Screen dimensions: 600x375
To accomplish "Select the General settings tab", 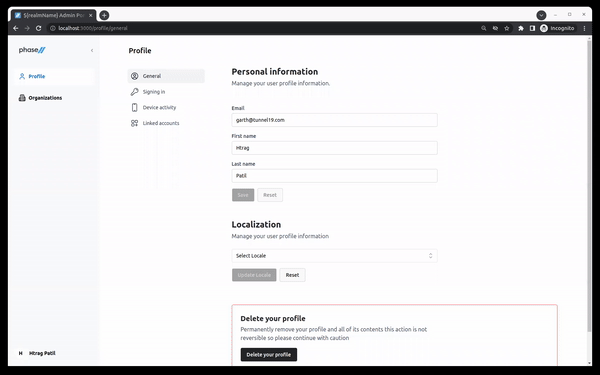I will coord(166,76).
